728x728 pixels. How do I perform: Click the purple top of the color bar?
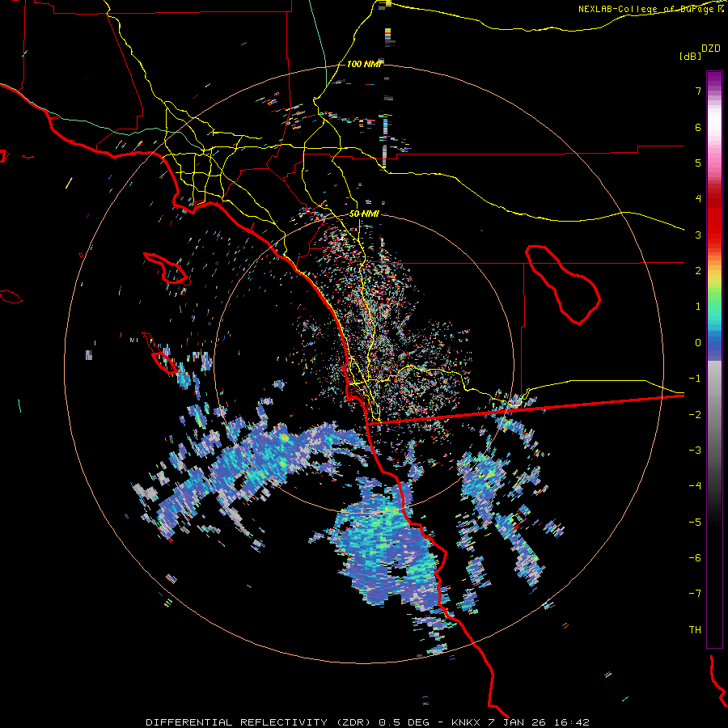(714, 80)
